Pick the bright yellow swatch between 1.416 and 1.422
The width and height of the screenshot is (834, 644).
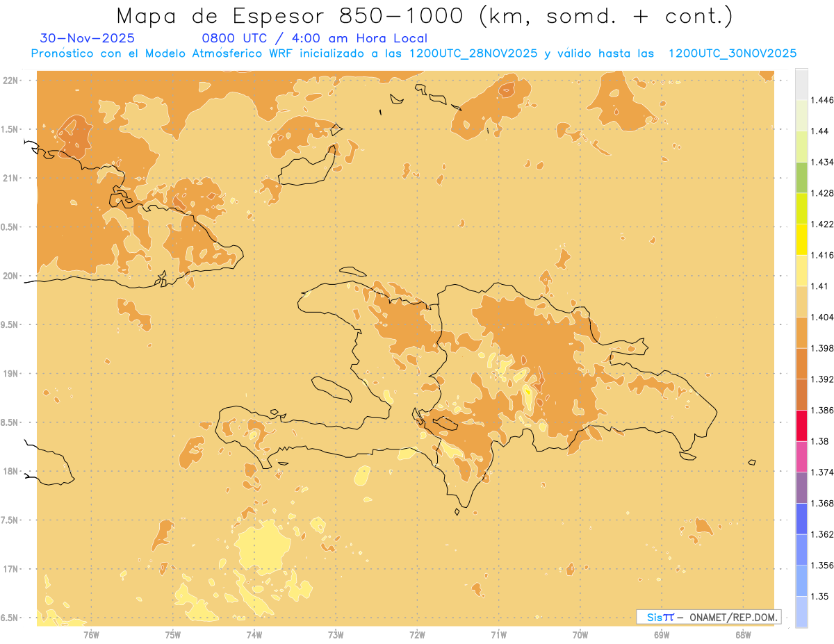[x=801, y=239]
